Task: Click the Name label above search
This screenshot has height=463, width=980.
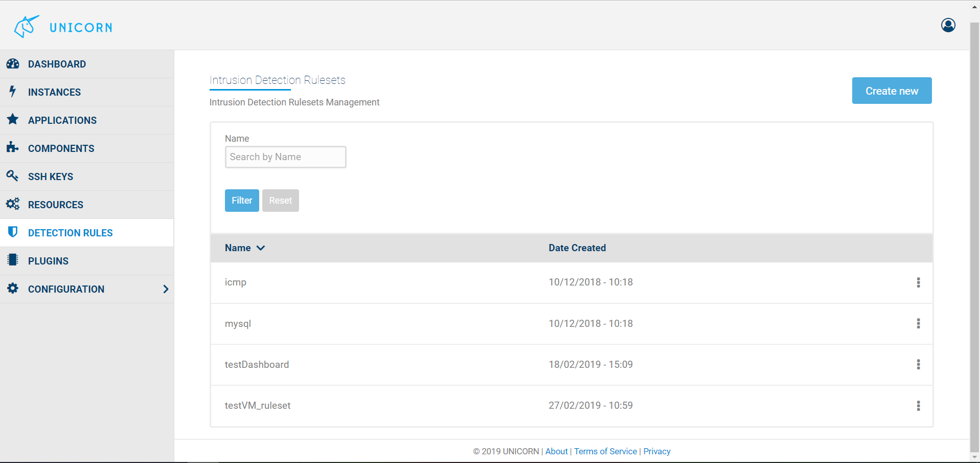Action: [237, 139]
